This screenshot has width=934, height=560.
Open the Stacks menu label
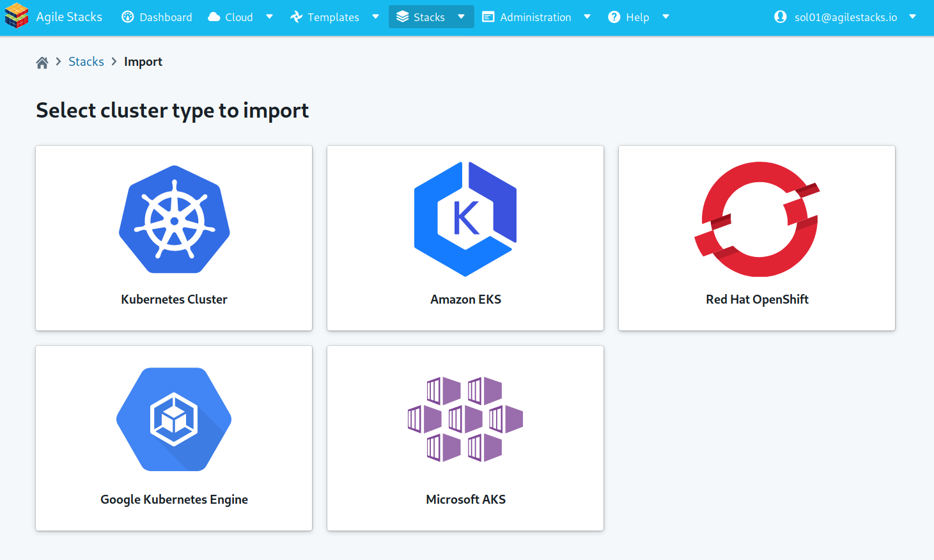(x=429, y=17)
